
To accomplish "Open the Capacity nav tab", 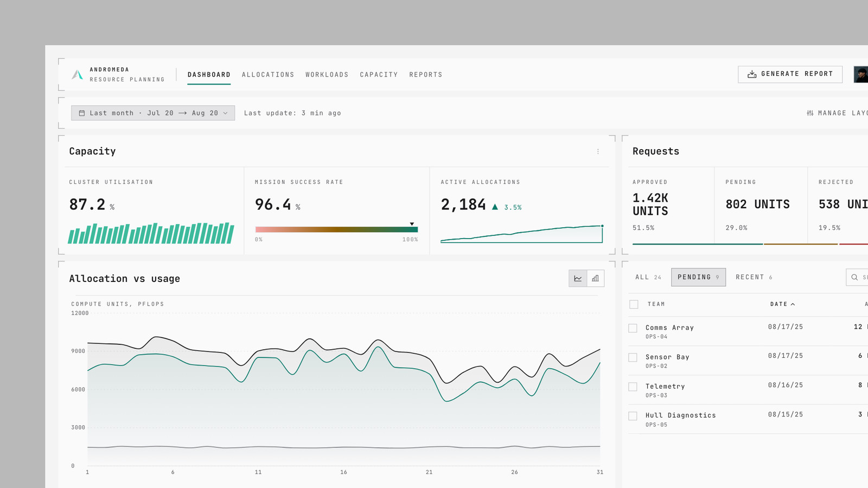I will [x=379, y=75].
